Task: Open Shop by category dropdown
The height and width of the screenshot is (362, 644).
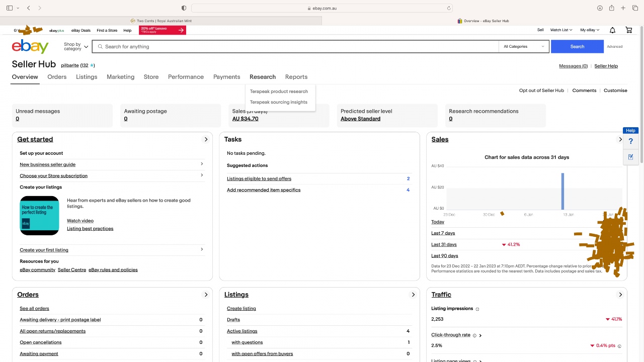Action: [x=75, y=46]
